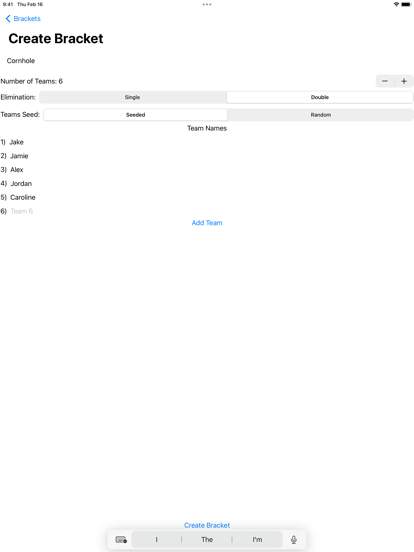Choose Random team seeding
Image resolution: width=414 pixels, height=552 pixels.
click(321, 115)
